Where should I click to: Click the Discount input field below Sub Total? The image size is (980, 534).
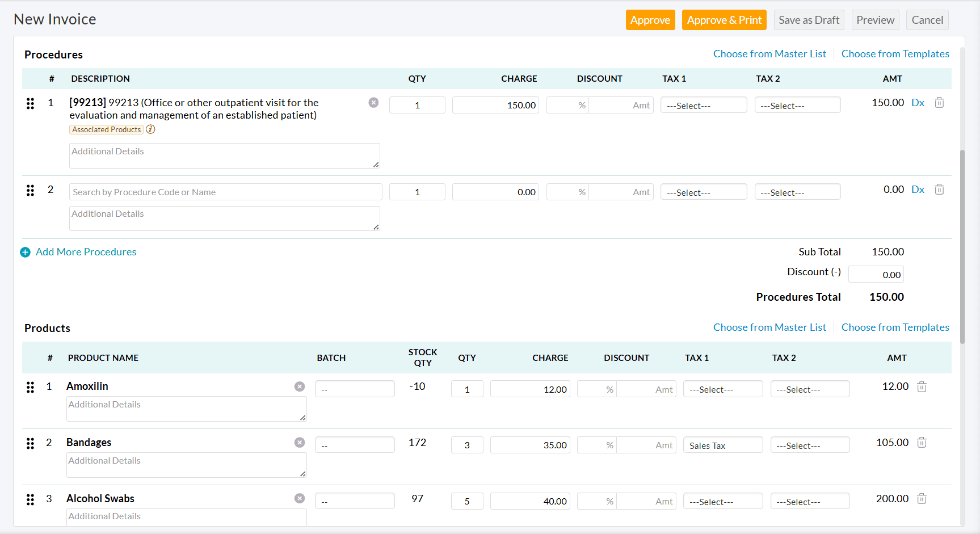tap(876, 274)
